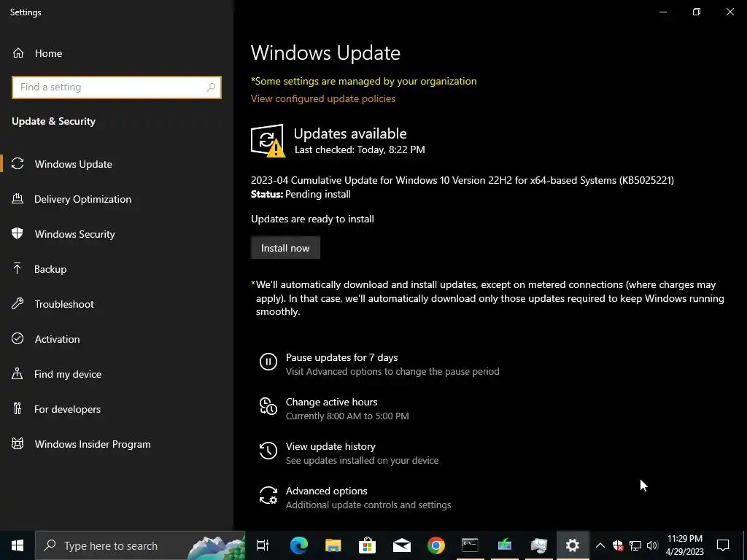Viewport: 747px width, 560px height.
Task: Open Find my device settings
Action: coord(116,374)
